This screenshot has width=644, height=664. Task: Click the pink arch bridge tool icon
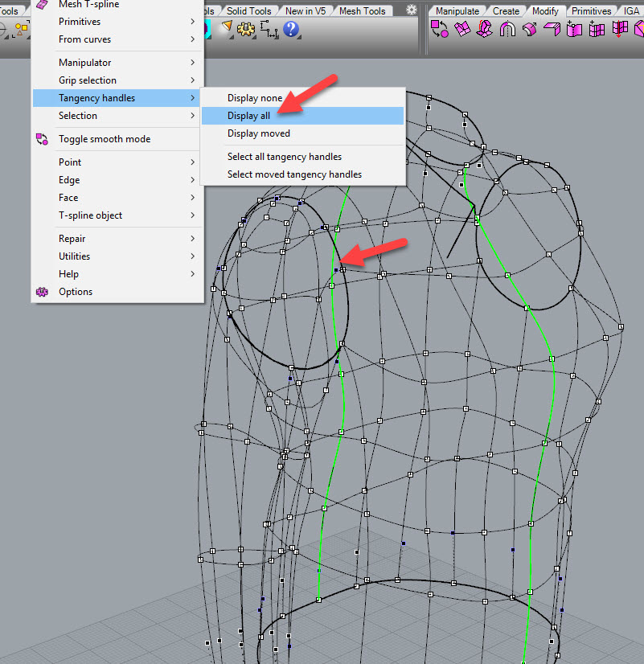point(507,29)
